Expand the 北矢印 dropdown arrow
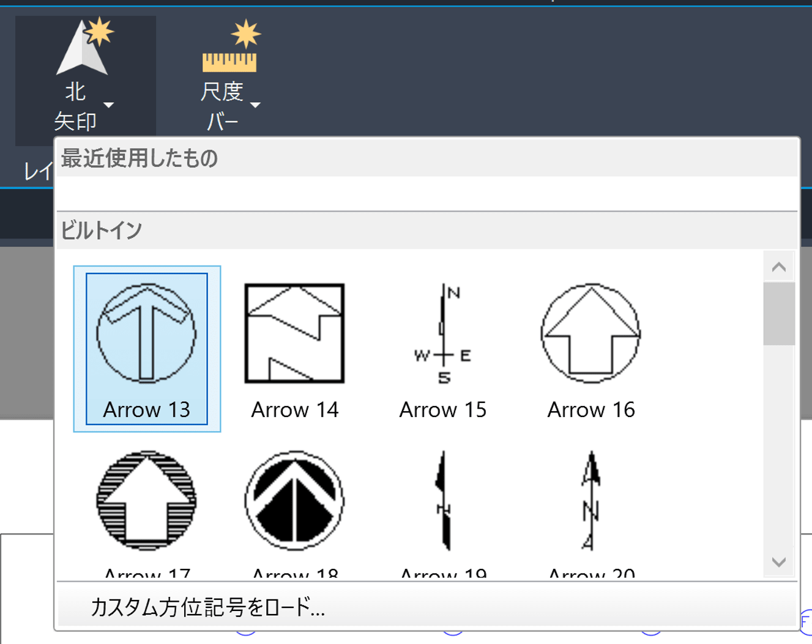The image size is (812, 644). 109,105
